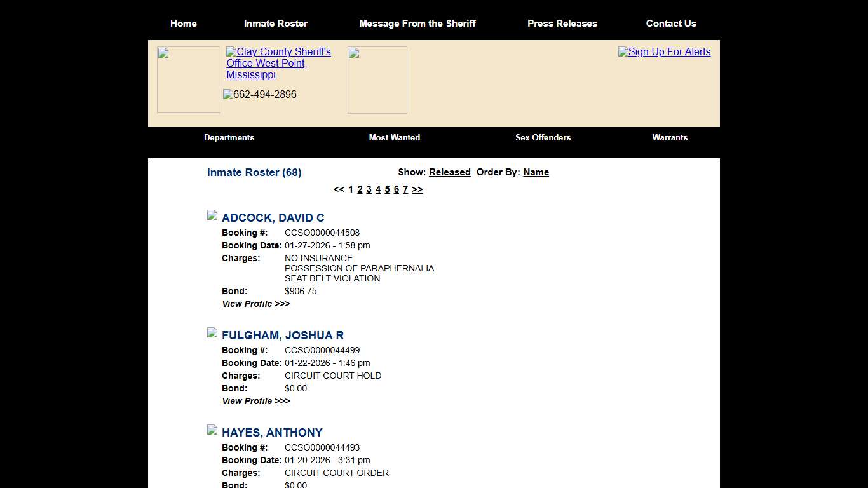Toggle ordering by Name
This screenshot has height=488, width=868.
coord(536,172)
